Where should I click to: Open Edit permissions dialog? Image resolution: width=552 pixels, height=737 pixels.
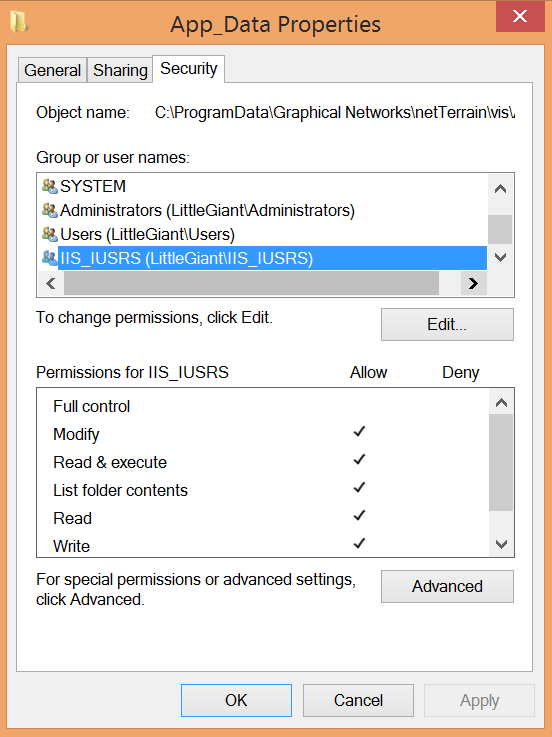[x=447, y=324]
